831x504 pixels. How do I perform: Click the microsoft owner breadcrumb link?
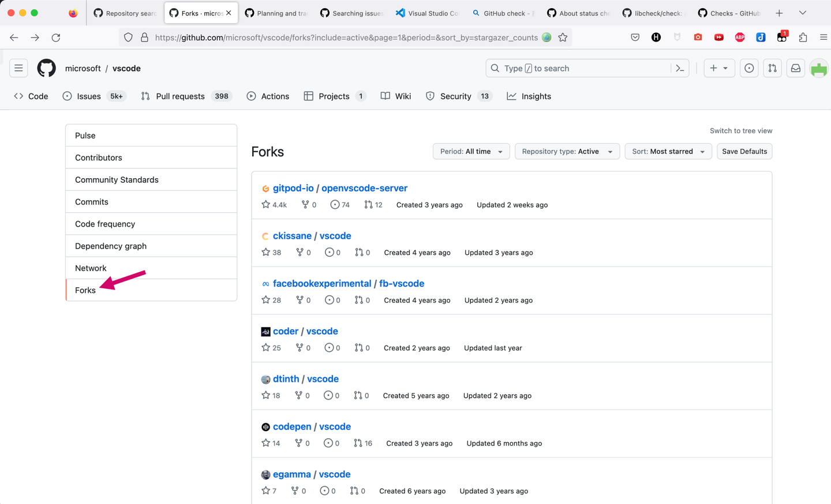click(x=83, y=68)
